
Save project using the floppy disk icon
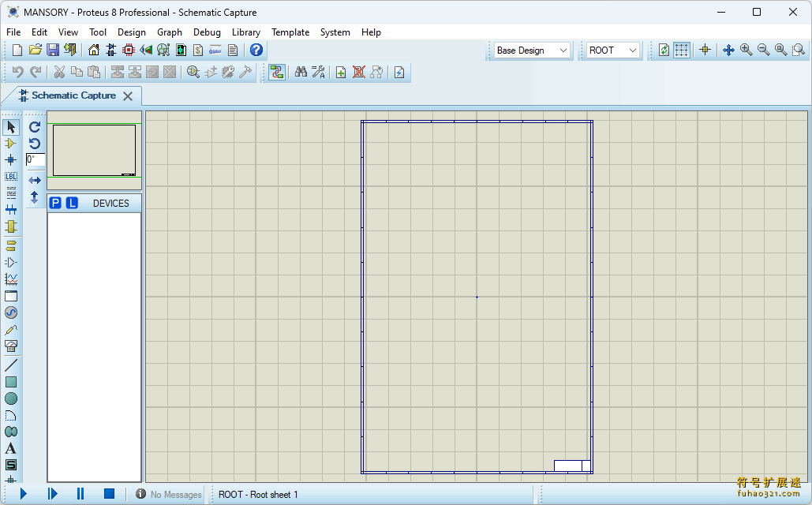[52, 50]
